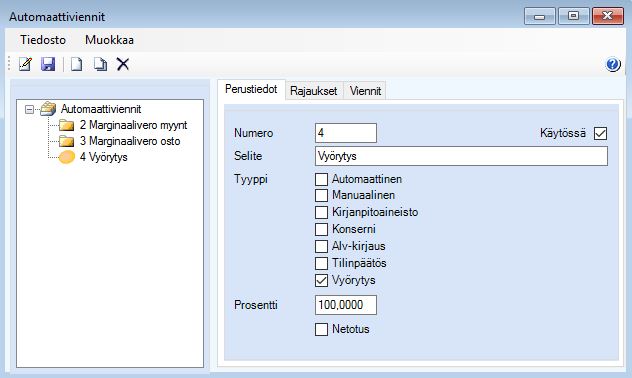
Task: Switch to the Viennit tab
Action: [x=365, y=91]
